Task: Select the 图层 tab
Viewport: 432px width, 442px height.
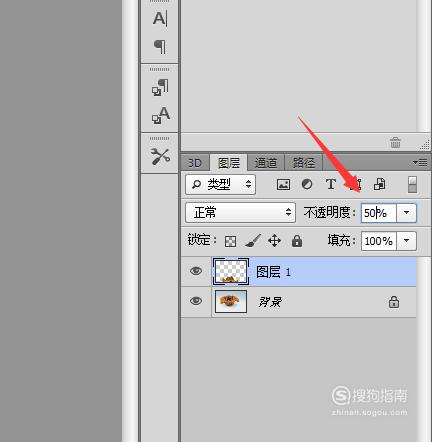Action: pyautogui.click(x=229, y=163)
